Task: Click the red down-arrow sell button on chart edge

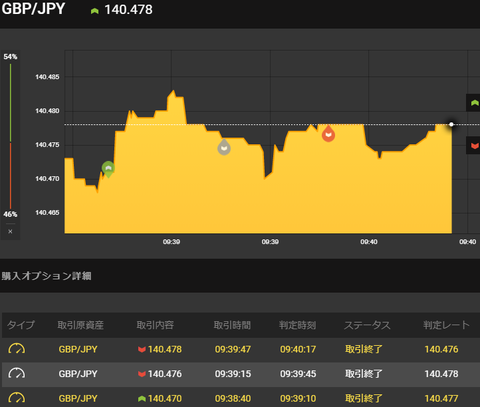Action: point(474,145)
